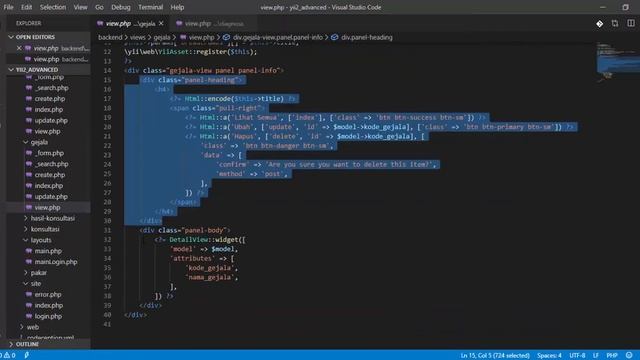The height and width of the screenshot is (360, 640).
Task: Open the Terminal menu
Action: (150, 7)
